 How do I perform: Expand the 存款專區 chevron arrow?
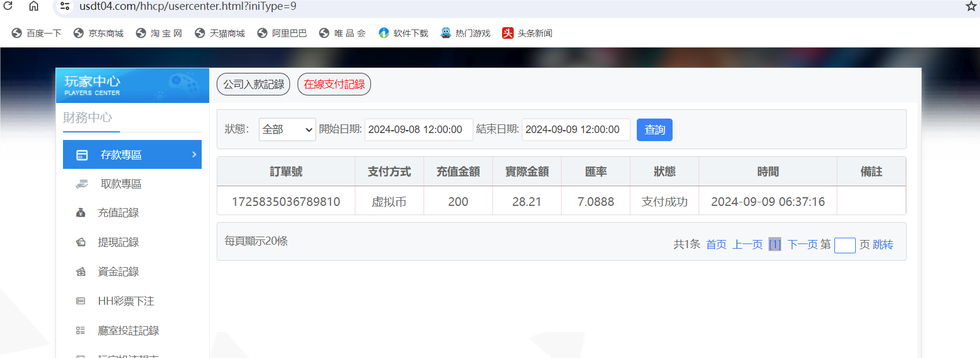[194, 154]
